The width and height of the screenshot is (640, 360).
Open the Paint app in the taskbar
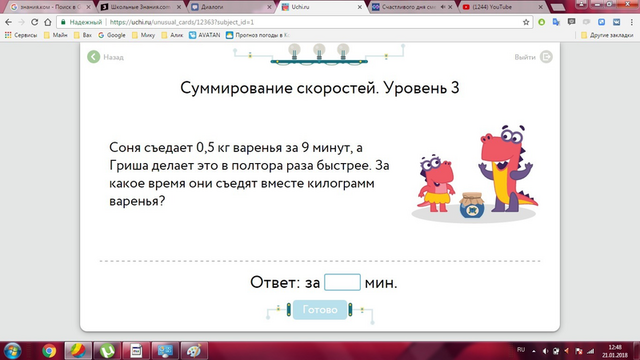coord(194,351)
